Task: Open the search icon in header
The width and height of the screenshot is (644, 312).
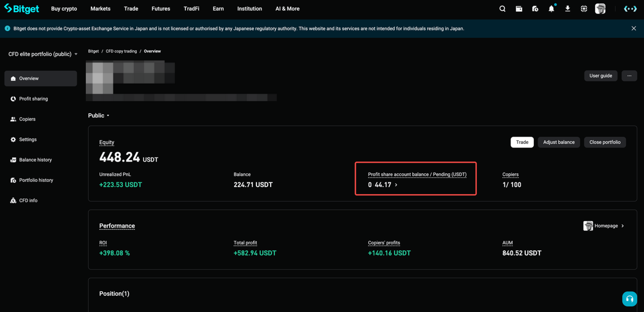Action: pyautogui.click(x=502, y=9)
